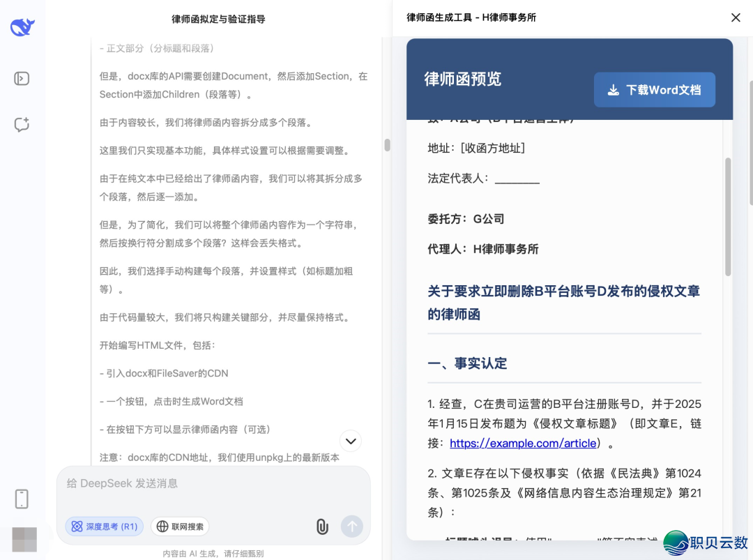Toggle 联网搜索 web search option
Viewport: 753px width, 560px height.
click(180, 527)
